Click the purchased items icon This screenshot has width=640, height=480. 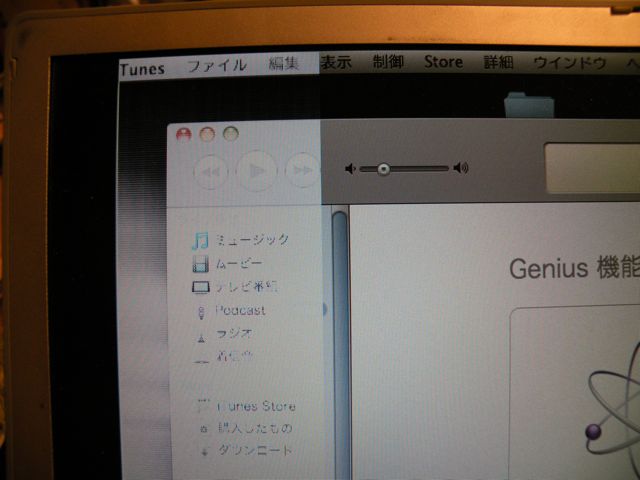(204, 429)
